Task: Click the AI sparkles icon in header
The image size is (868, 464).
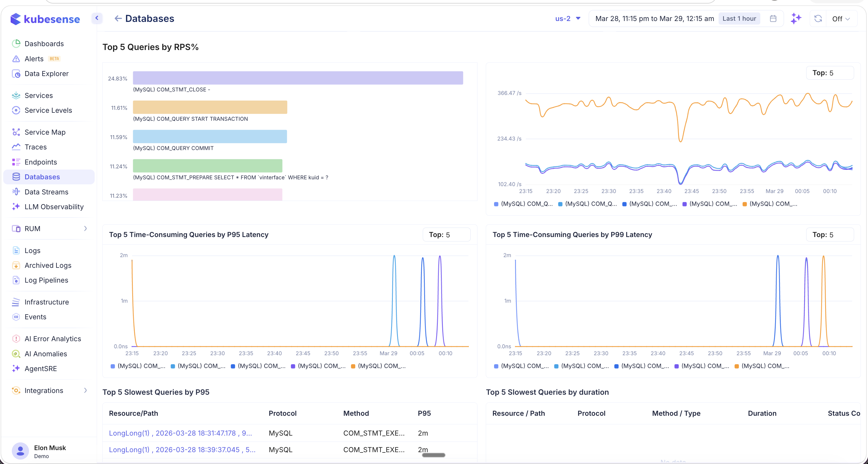Action: point(796,19)
